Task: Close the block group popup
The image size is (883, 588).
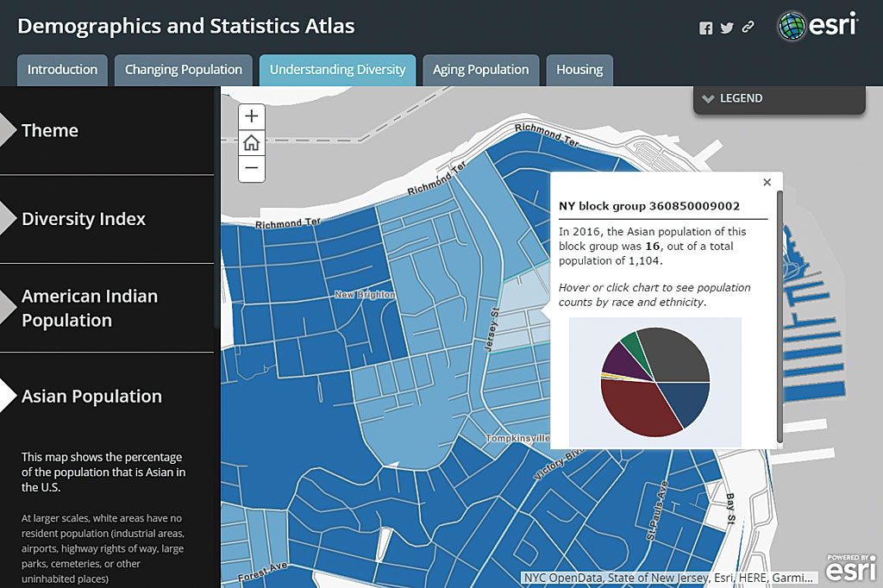Action: pyautogui.click(x=767, y=182)
